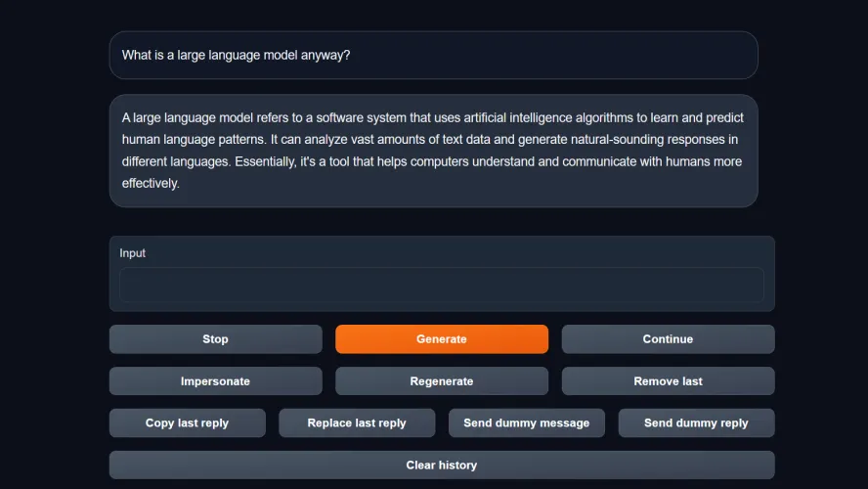
Task: Click the Input label above the text box
Action: [133, 253]
